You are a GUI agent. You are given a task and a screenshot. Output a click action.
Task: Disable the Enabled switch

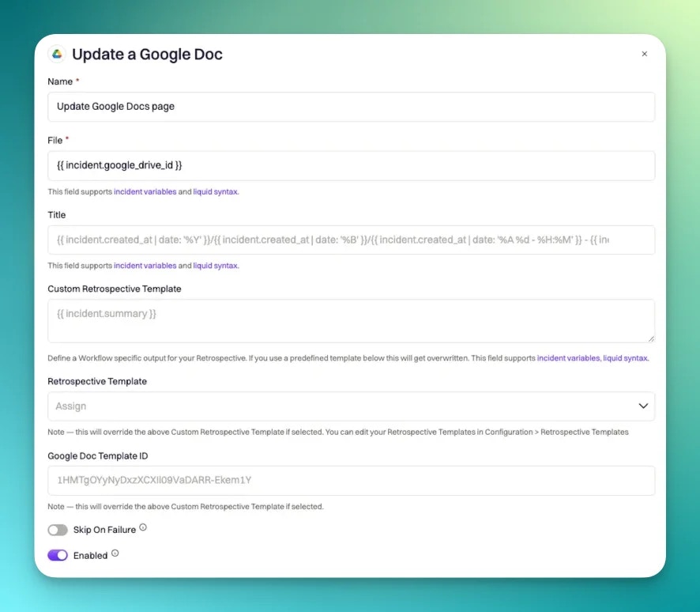(58, 555)
